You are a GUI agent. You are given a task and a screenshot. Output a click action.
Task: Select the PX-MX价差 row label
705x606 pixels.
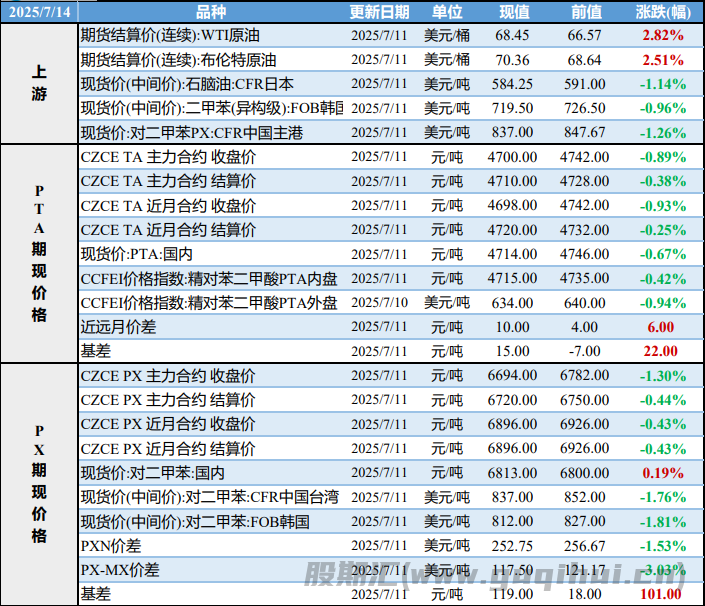point(119,570)
